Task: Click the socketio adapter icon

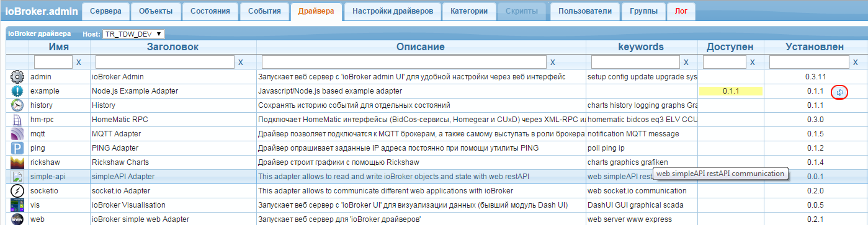Action: pyautogui.click(x=17, y=191)
